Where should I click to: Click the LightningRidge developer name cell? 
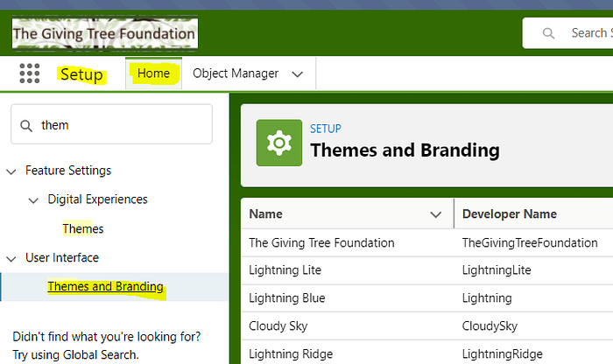[x=503, y=353]
